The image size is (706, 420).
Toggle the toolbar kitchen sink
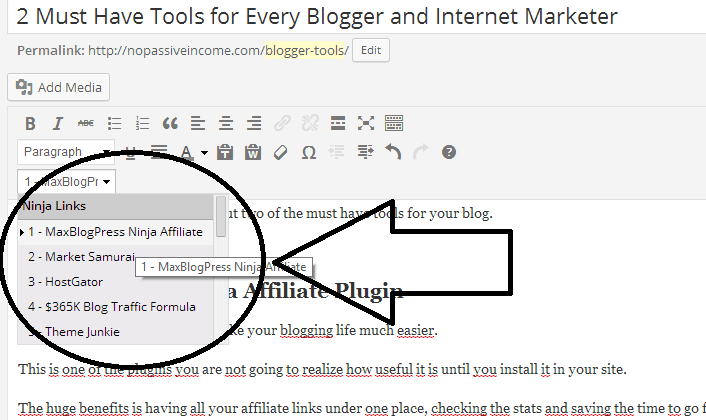394,123
